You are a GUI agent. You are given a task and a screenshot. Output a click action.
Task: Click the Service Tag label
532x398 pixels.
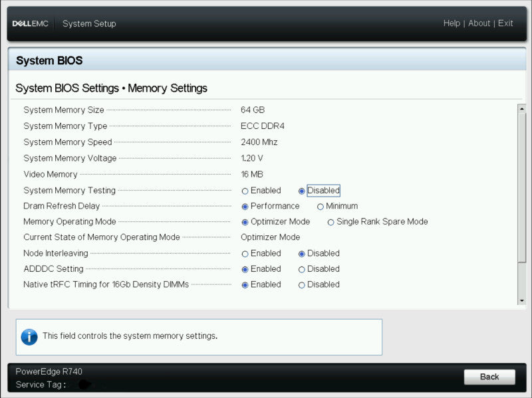click(x=41, y=385)
